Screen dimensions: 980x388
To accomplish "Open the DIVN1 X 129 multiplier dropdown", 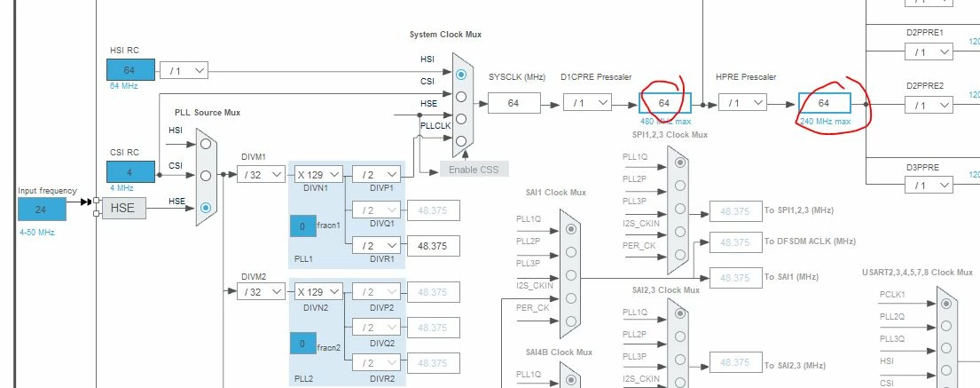I will click(318, 175).
